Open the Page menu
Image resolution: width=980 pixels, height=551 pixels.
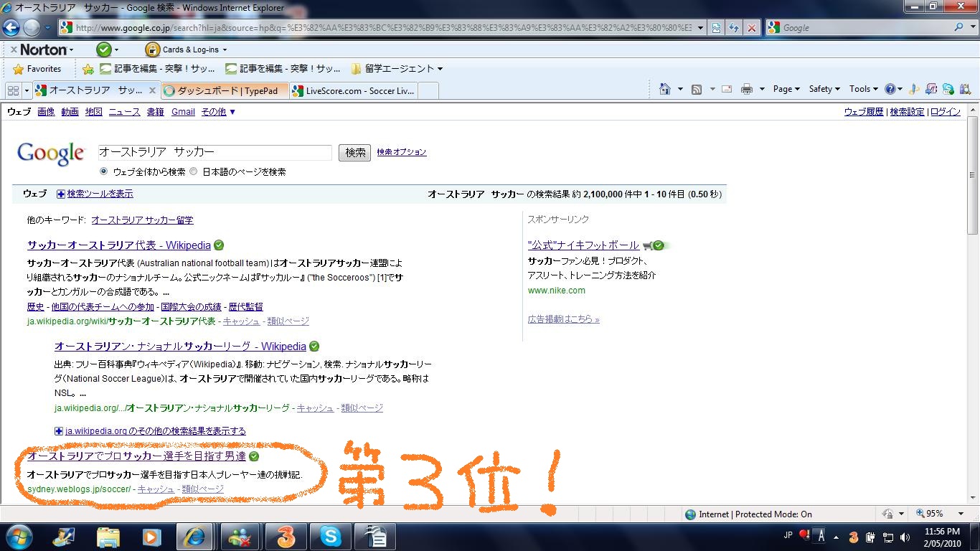(786, 89)
